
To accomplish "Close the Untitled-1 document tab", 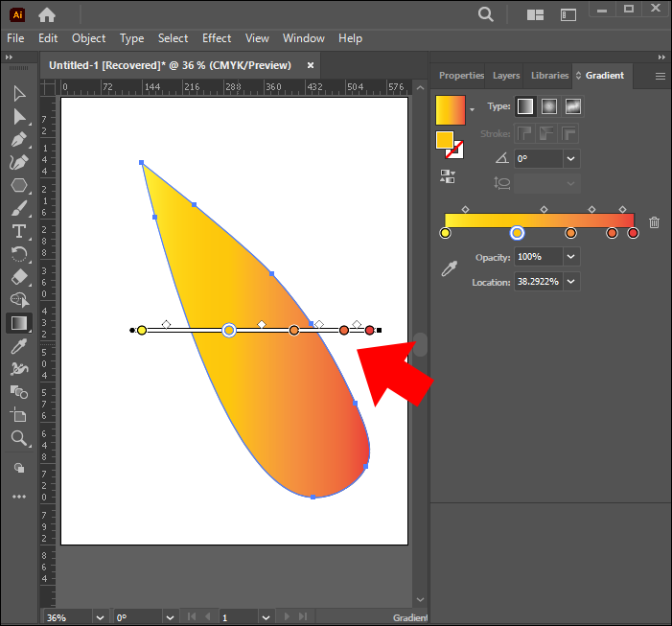I will click(311, 65).
